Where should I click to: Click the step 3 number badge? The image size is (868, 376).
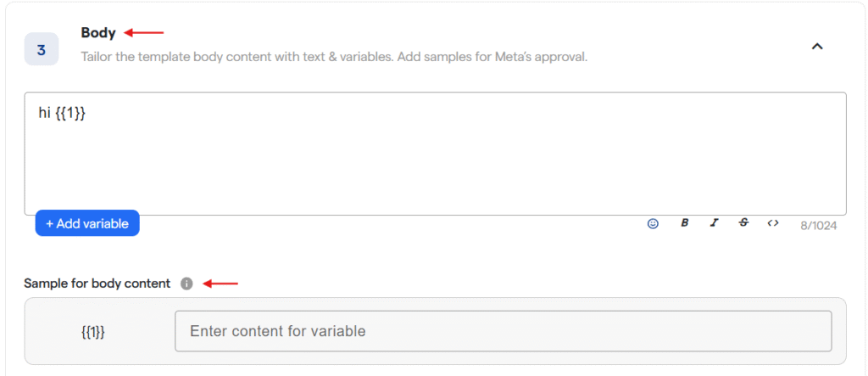42,49
